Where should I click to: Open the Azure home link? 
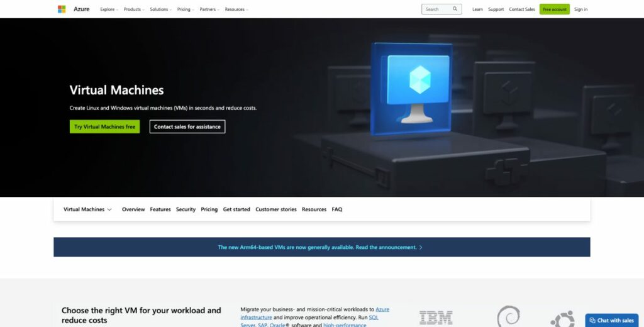pos(81,9)
